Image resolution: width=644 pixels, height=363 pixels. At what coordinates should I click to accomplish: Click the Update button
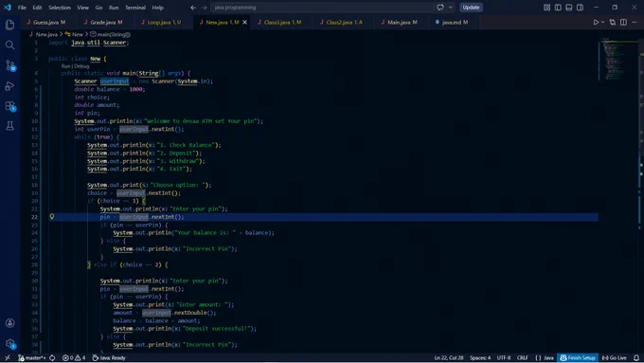(471, 8)
